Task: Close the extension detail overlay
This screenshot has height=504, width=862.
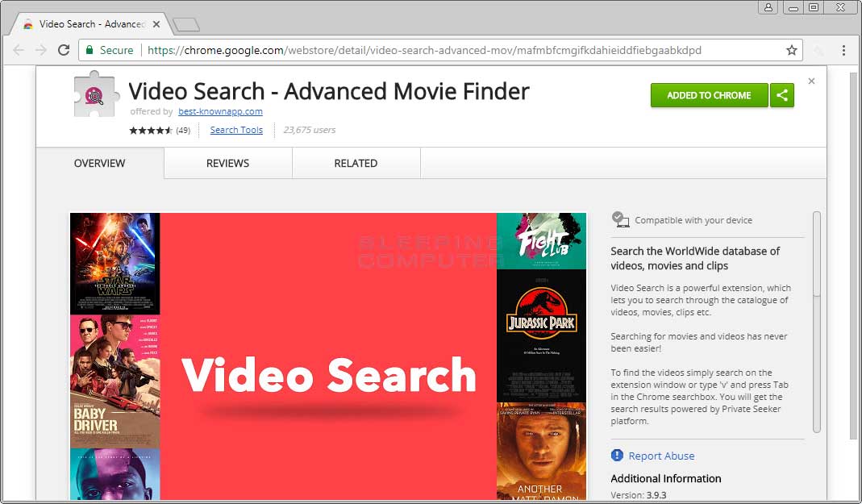Action: (811, 81)
